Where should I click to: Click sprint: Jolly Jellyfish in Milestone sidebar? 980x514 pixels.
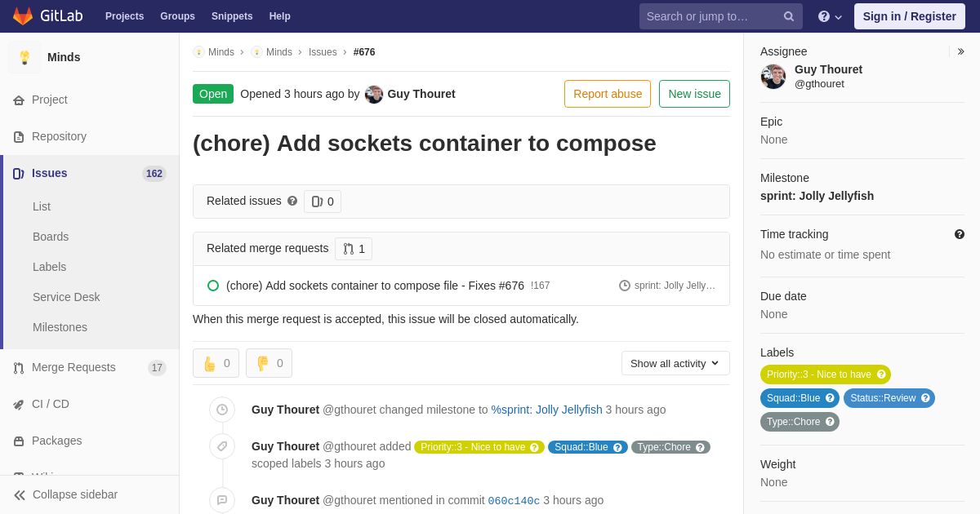[817, 196]
